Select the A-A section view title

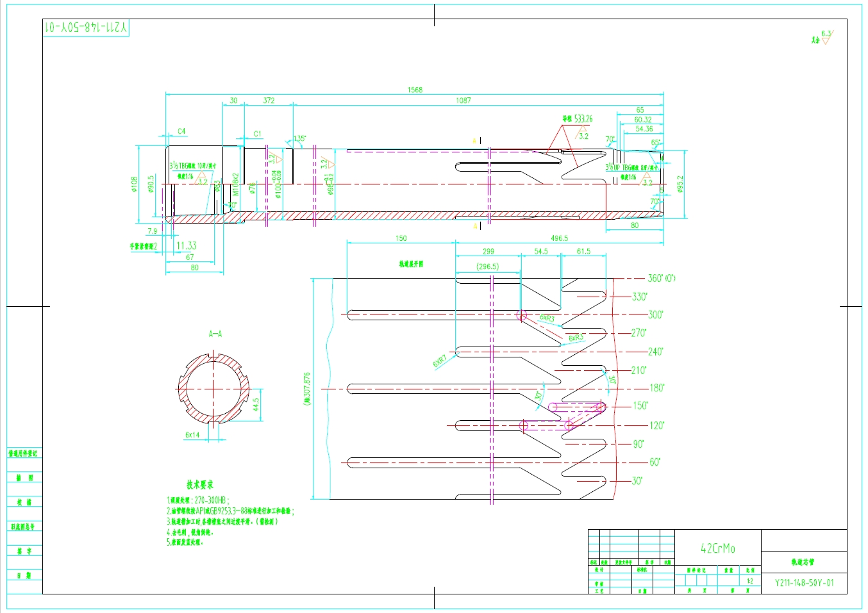pos(215,334)
